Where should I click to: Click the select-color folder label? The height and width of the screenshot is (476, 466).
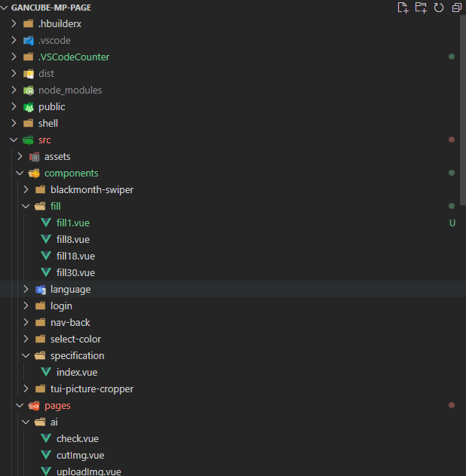(75, 339)
